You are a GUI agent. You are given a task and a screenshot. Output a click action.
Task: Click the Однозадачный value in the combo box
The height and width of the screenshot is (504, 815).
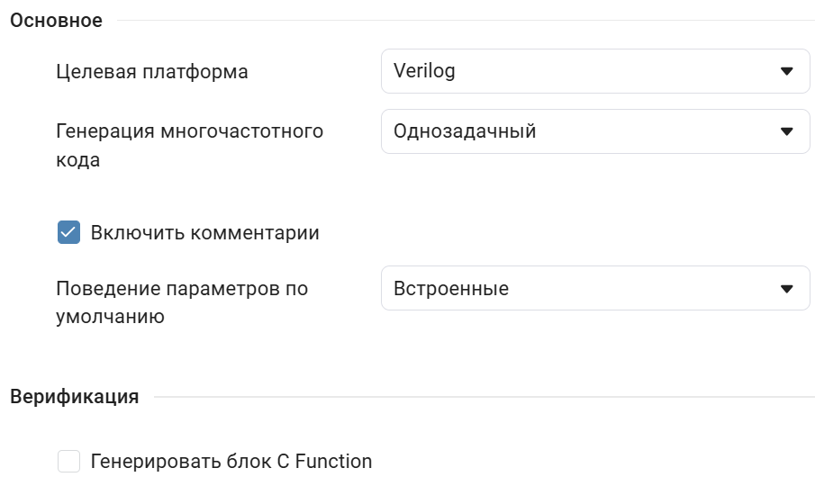tap(465, 131)
